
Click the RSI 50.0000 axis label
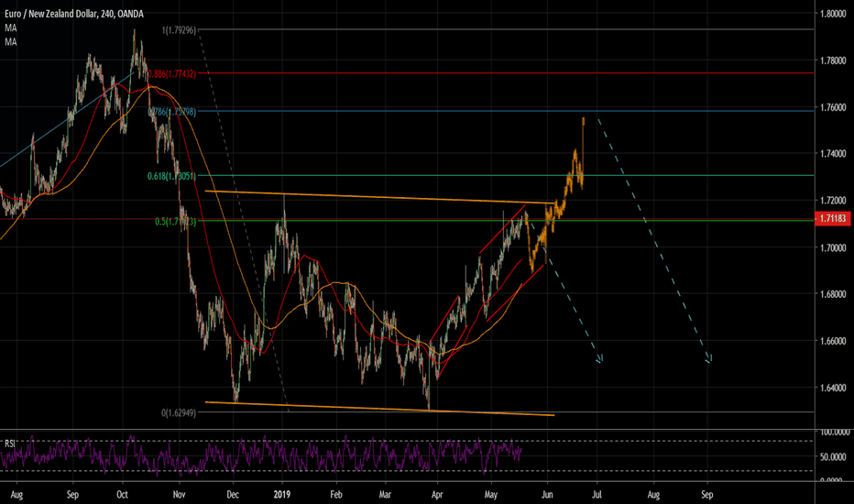pos(835,456)
